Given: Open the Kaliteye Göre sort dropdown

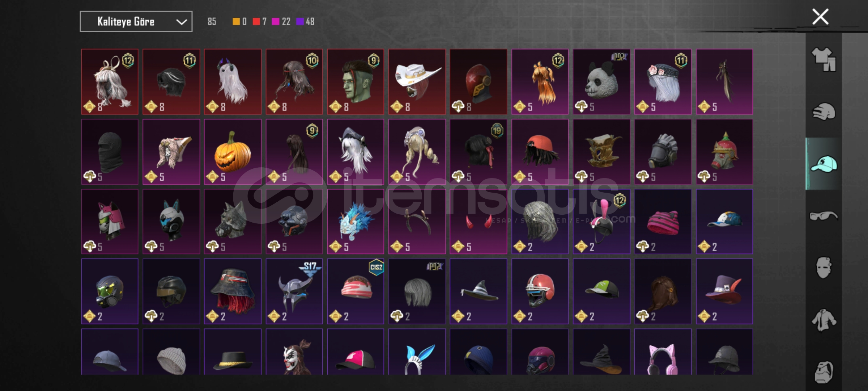Looking at the screenshot, I should (x=136, y=21).
